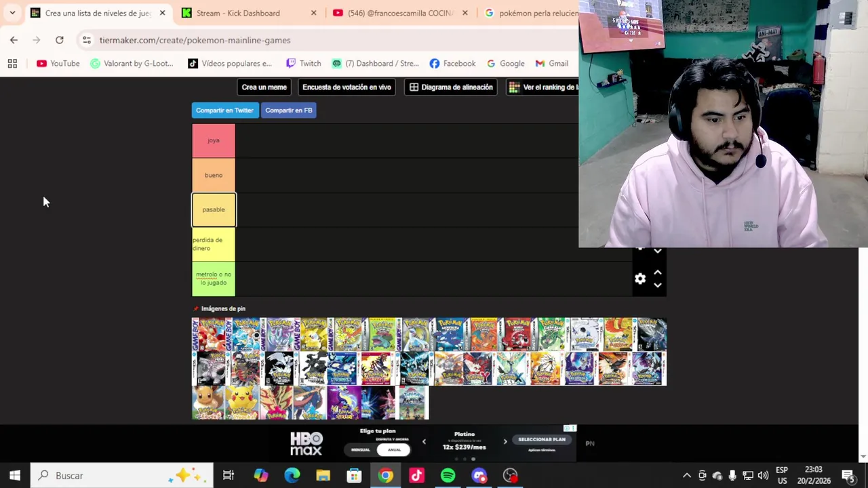
Task: Click the URL address bar
Action: 325,40
